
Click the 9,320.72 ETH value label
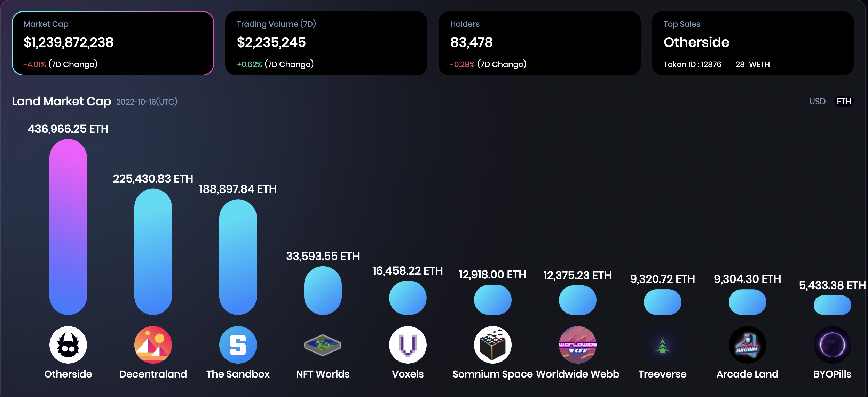663,279
